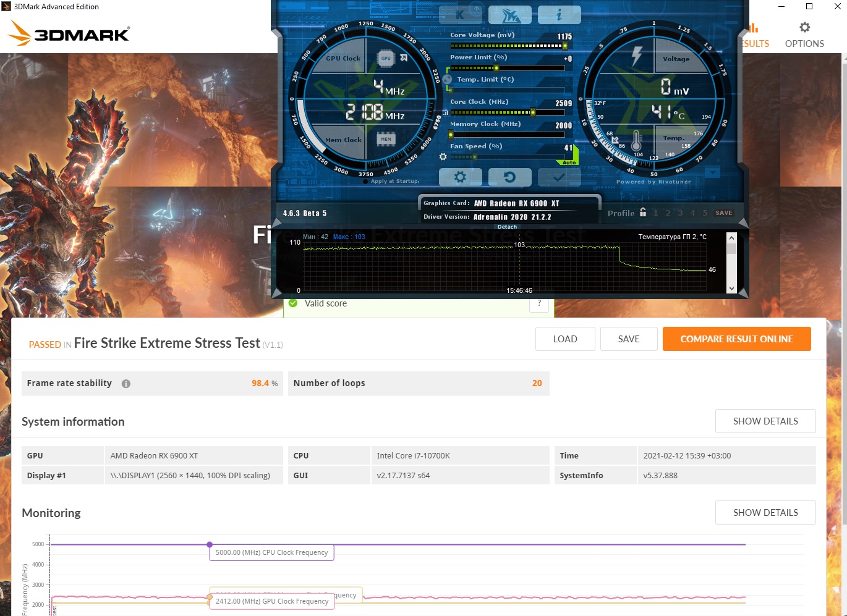Click GUI version v2.17.7137 s64
847x616 pixels.
pyautogui.click(x=461, y=475)
